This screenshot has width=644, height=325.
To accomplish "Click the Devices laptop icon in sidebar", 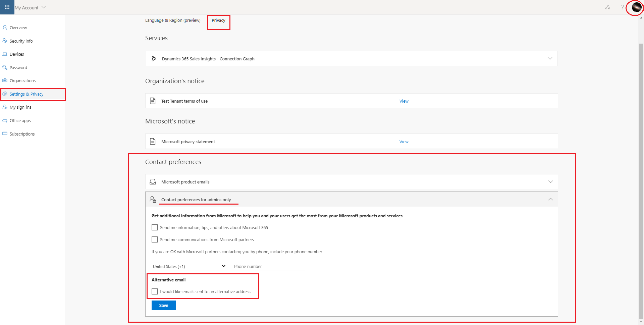I will click(x=5, y=54).
